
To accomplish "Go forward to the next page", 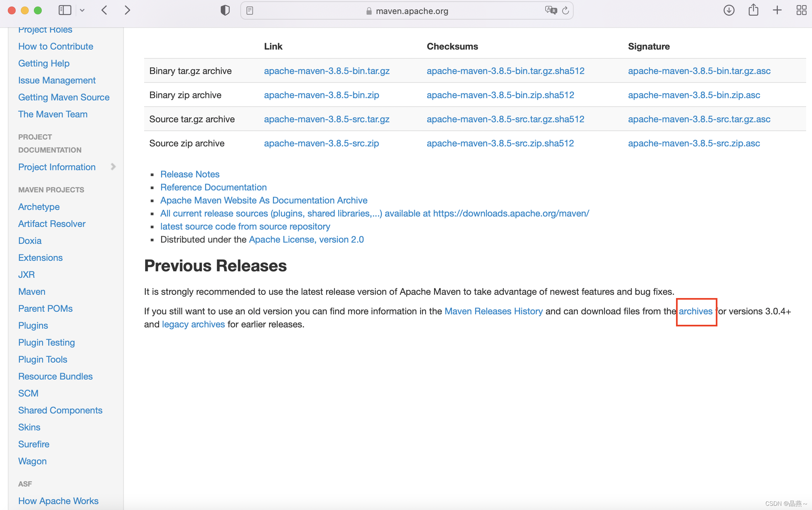I will (127, 10).
